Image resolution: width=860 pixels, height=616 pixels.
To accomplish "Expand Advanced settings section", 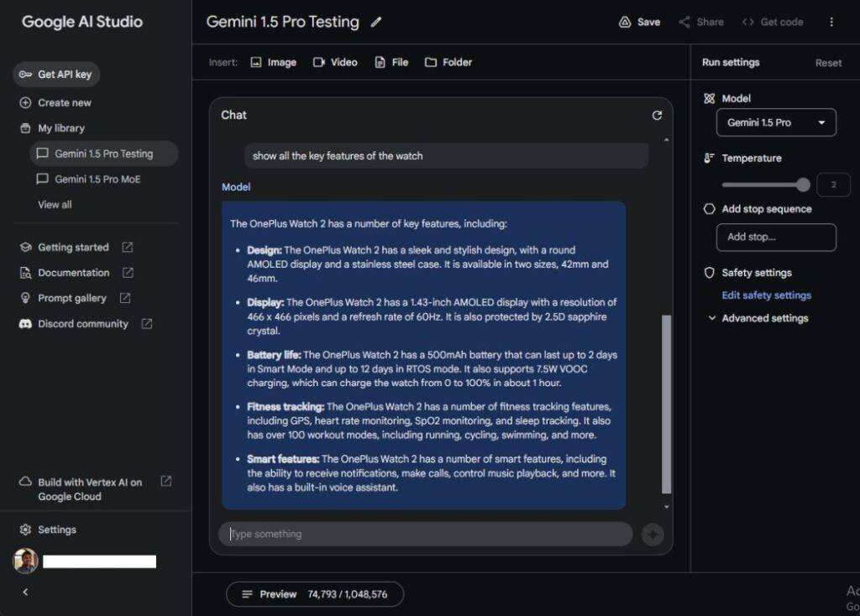I will click(x=758, y=318).
